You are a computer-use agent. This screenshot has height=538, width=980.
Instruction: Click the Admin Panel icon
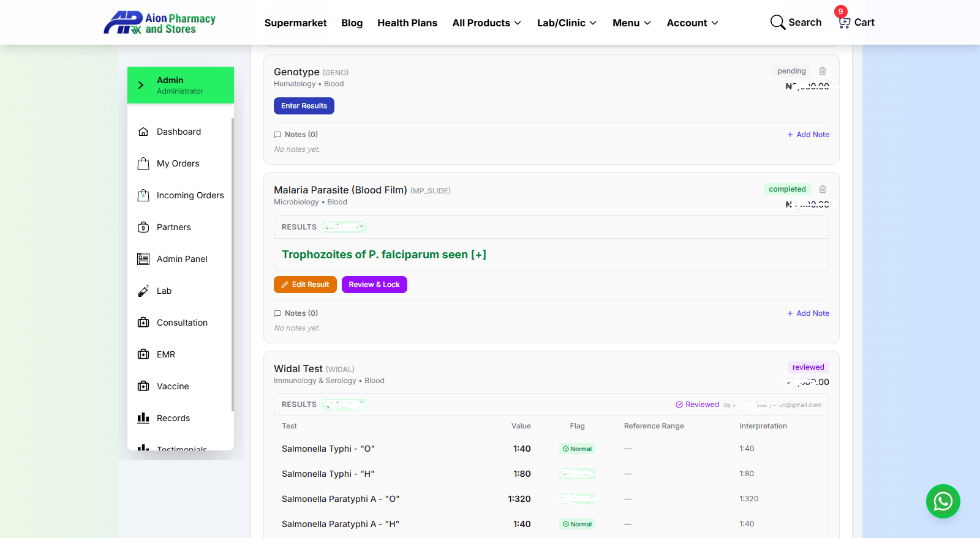143,259
